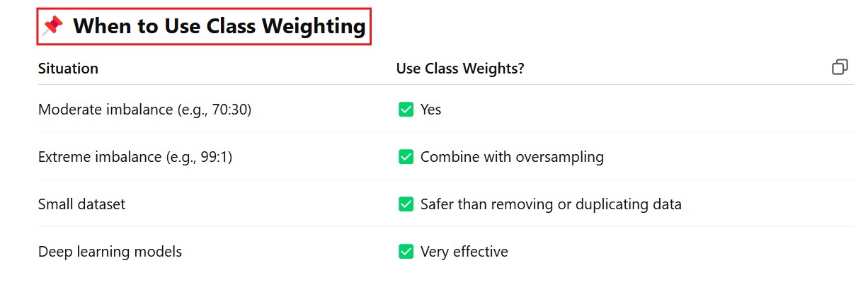
Task: Click the red pushpin icon in heading
Action: coord(52,27)
